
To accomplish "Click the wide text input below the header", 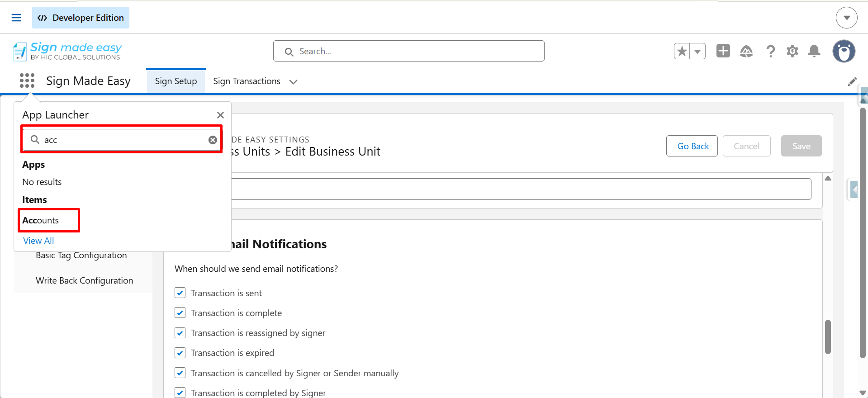I will (521, 189).
